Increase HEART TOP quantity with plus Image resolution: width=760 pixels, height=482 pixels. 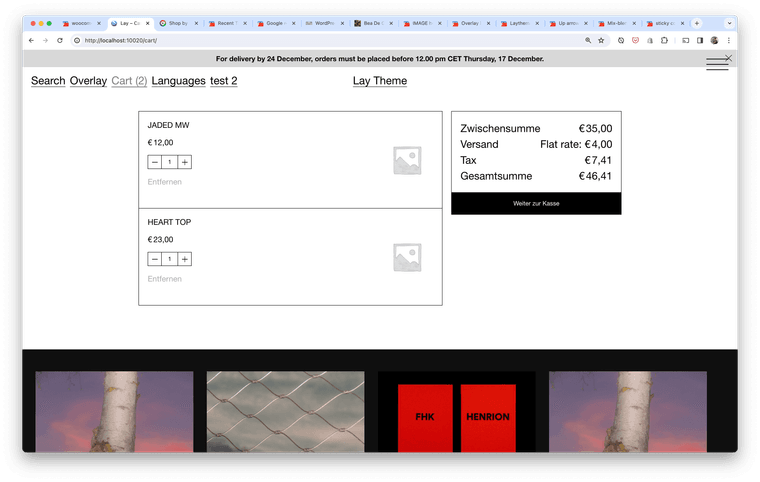point(185,259)
